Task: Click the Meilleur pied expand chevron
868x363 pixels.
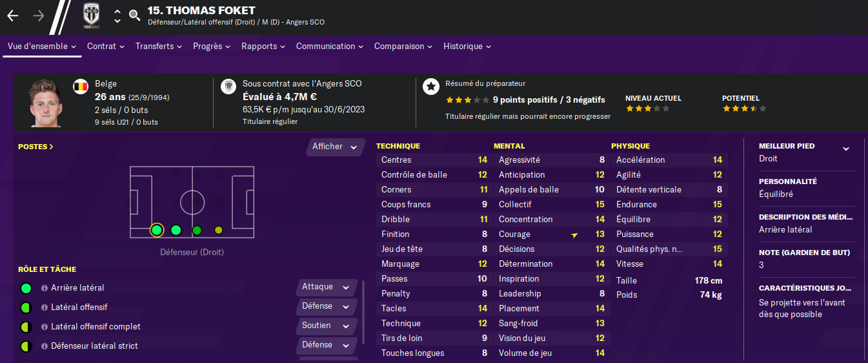Action: (845, 149)
